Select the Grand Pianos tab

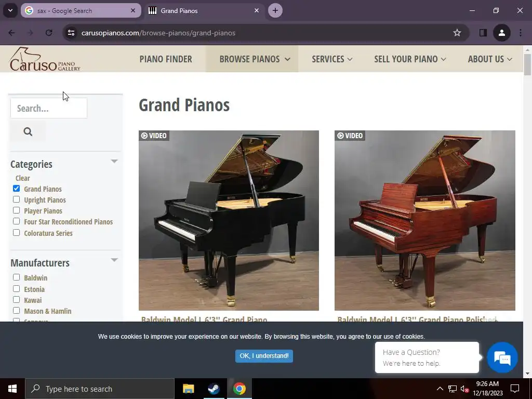[204, 10]
